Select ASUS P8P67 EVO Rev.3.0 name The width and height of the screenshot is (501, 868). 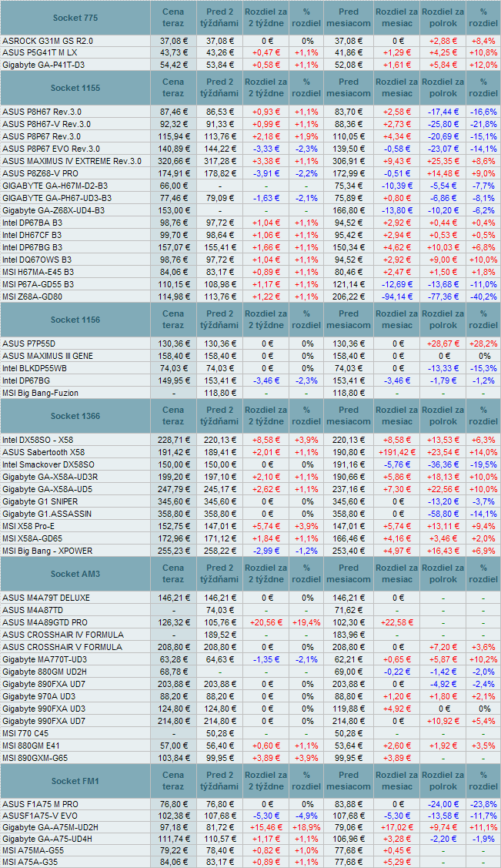click(52, 149)
